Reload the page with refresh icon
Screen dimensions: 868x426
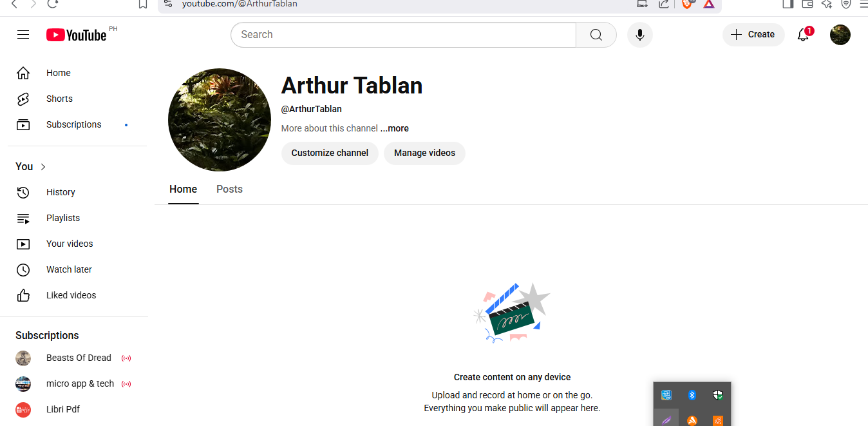[x=53, y=4]
